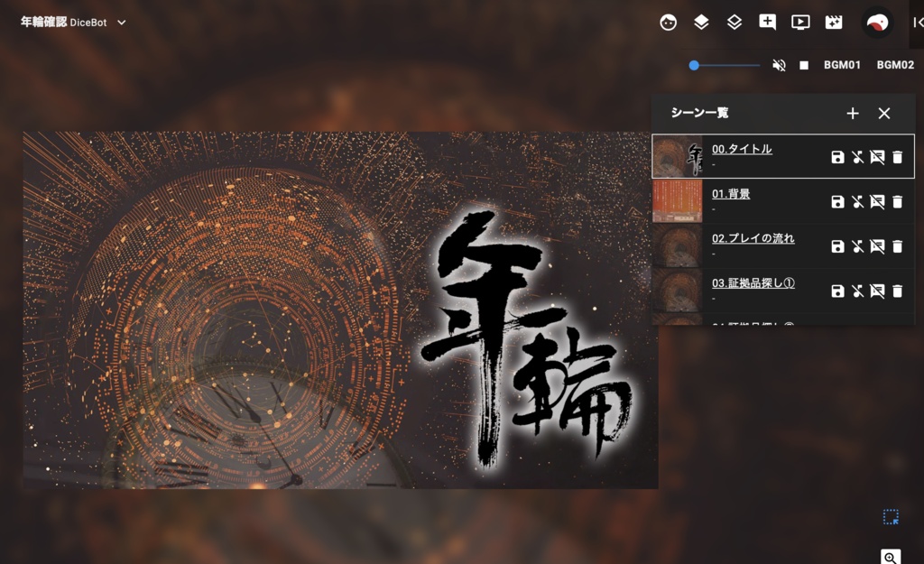Save the 02.プレイの流れ scene
The image size is (924, 564).
837,246
